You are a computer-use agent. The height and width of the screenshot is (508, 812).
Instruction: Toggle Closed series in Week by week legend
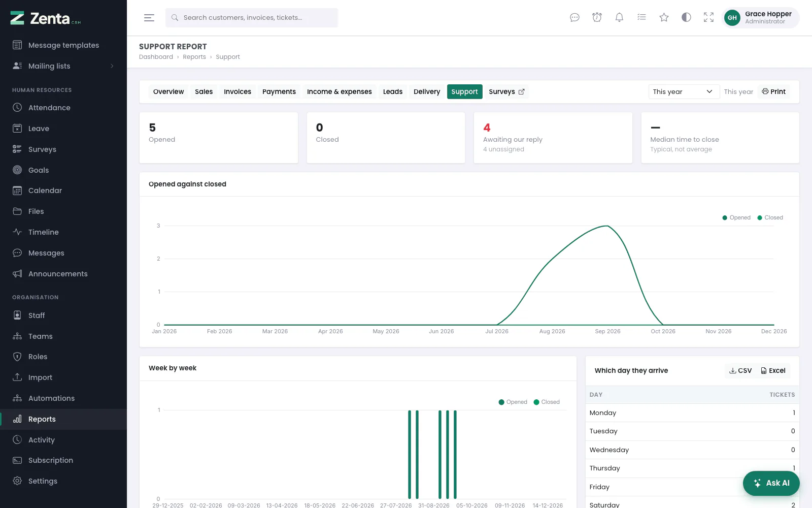tap(547, 402)
